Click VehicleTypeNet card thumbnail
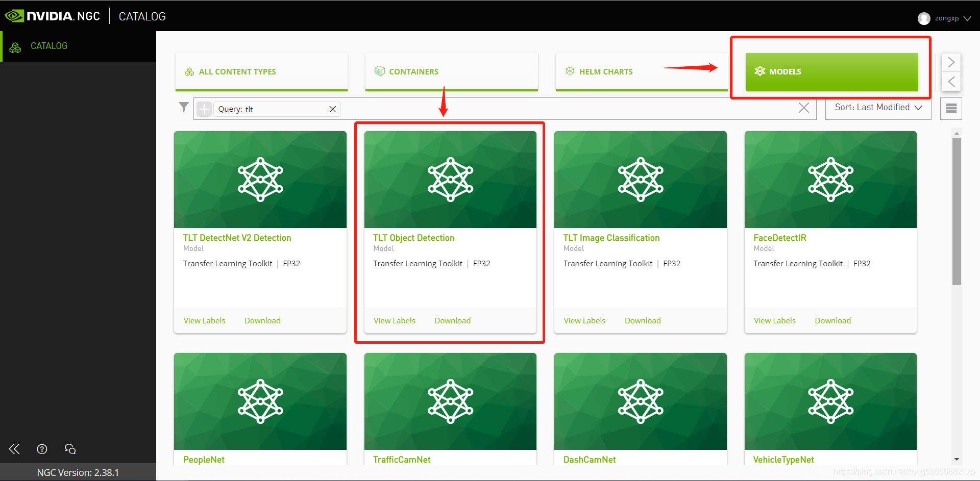980x481 pixels. tap(830, 401)
